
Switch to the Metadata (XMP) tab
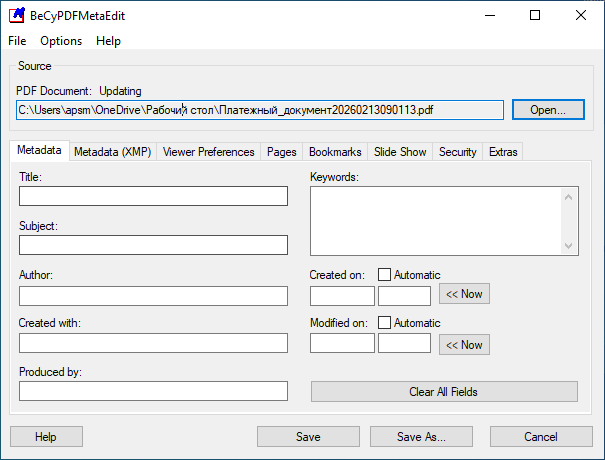[113, 152]
